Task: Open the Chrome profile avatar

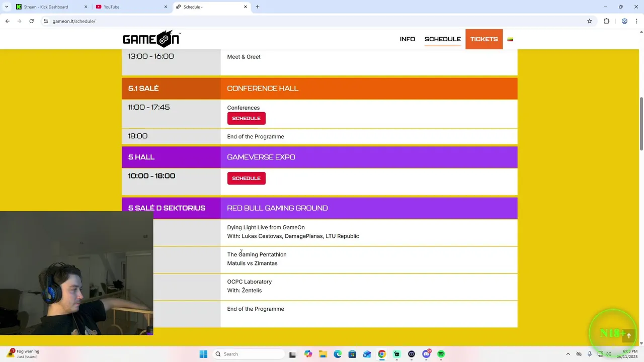Action: point(624,21)
